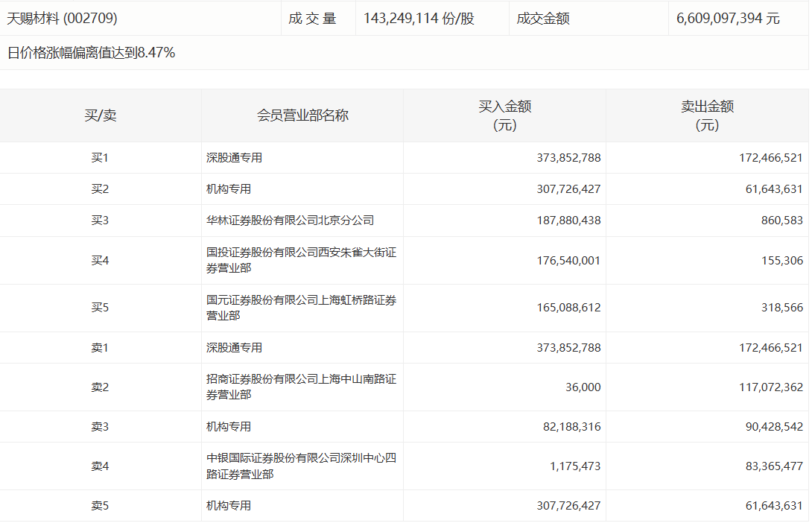Open 国投证券西安朱雀大街证券营业部 entry
The height and width of the screenshot is (523, 812).
(301, 260)
